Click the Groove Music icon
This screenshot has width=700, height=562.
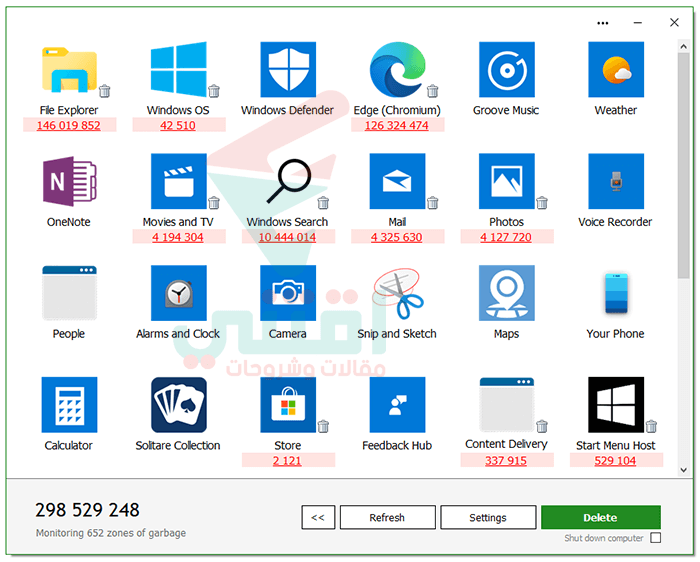point(507,69)
